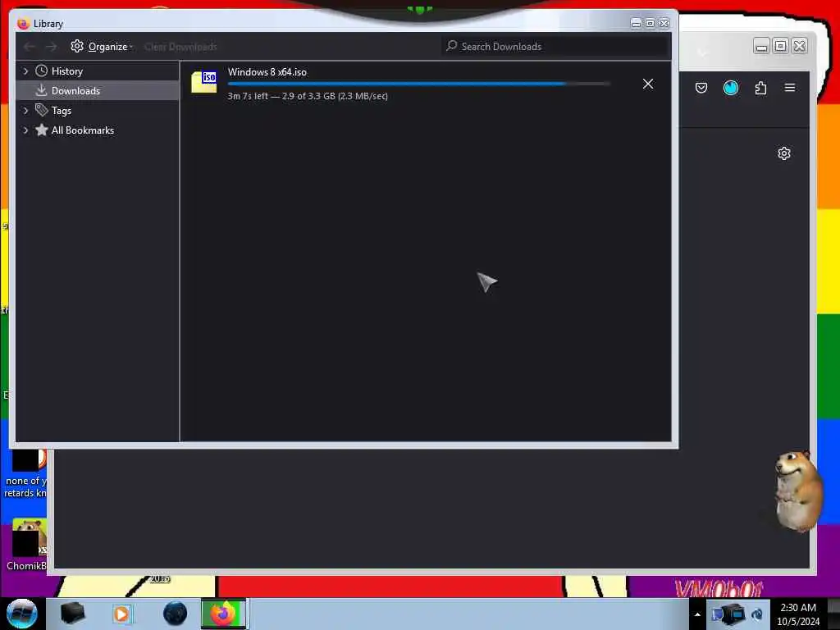Open Extensions in the Firefox toolbar
The width and height of the screenshot is (840, 630).
coord(760,88)
